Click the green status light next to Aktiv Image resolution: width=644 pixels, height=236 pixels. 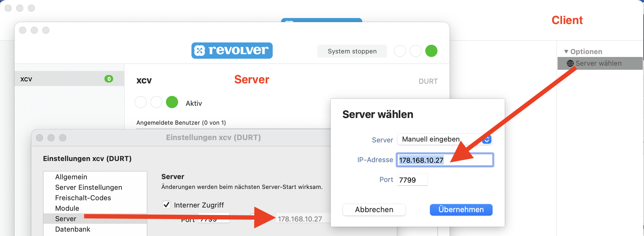(172, 102)
